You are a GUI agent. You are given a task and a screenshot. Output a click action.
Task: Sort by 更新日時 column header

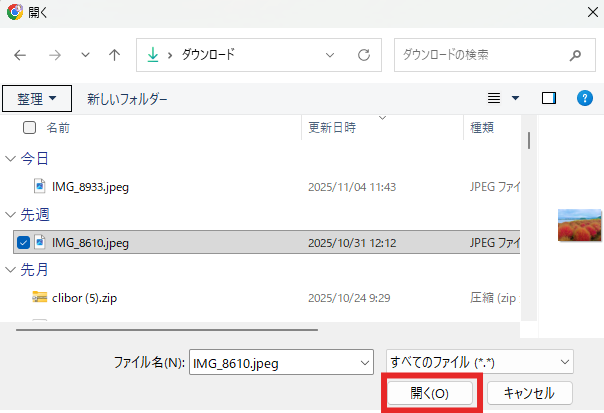pos(332,128)
